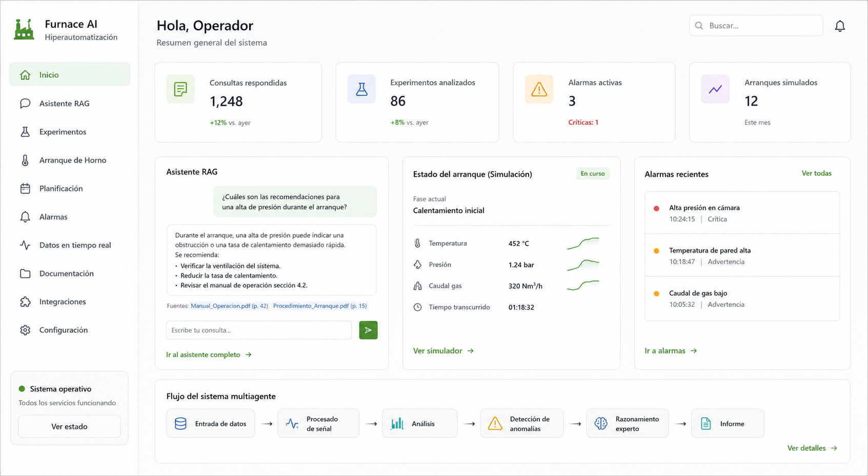The image size is (868, 476).
Task: Click the Furnace AI factory logo
Action: (24, 30)
